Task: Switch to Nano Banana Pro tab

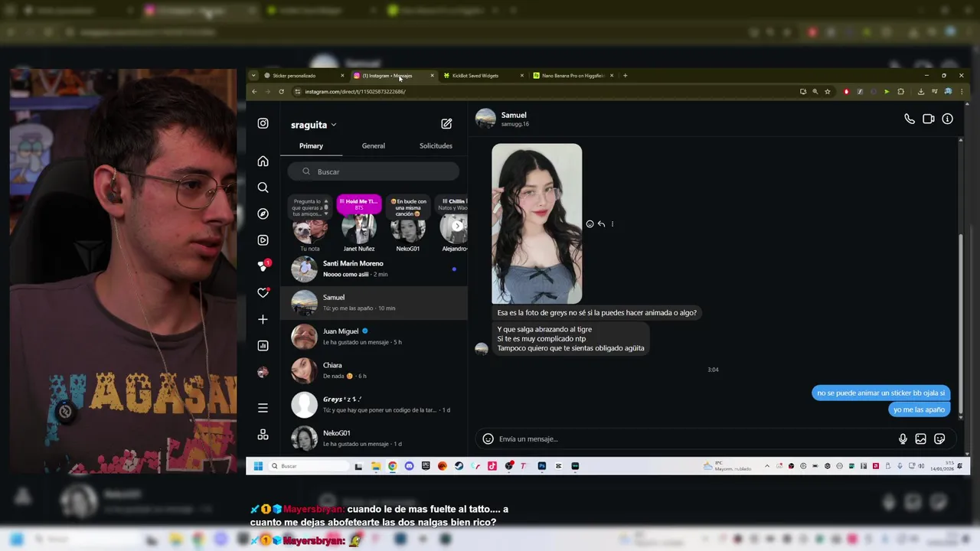Action: [x=573, y=76]
